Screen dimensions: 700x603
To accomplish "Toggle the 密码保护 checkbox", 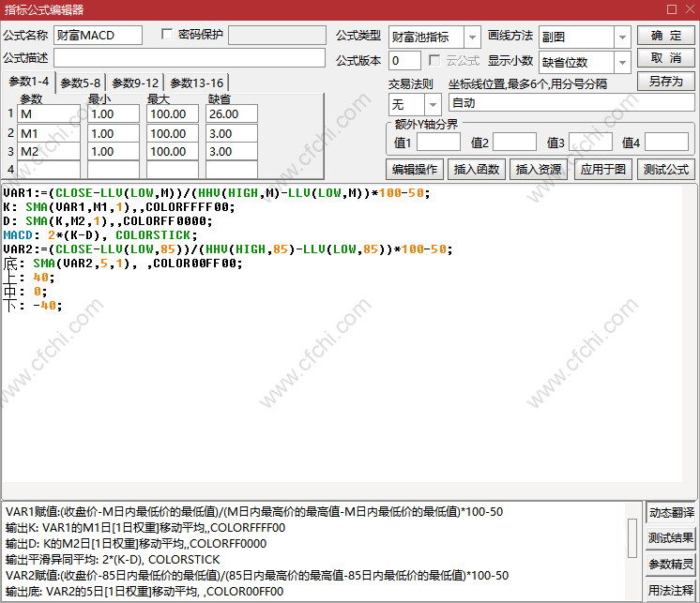I will click(168, 35).
